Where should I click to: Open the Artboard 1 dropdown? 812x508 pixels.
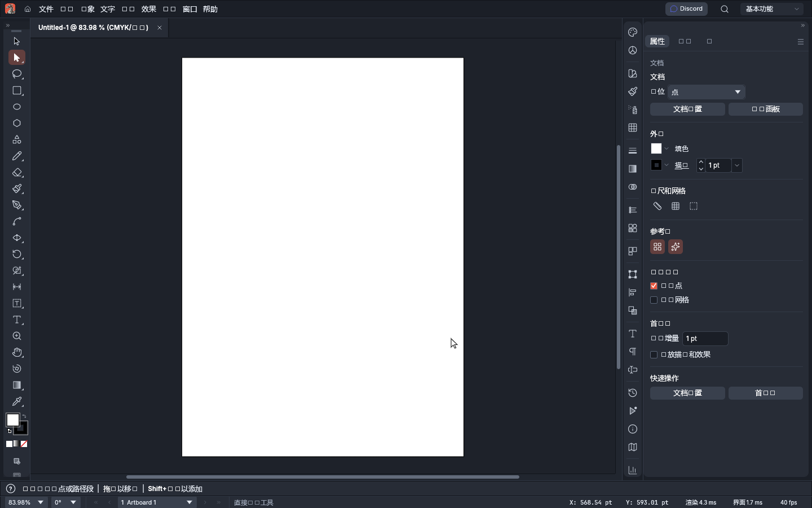[x=157, y=502]
